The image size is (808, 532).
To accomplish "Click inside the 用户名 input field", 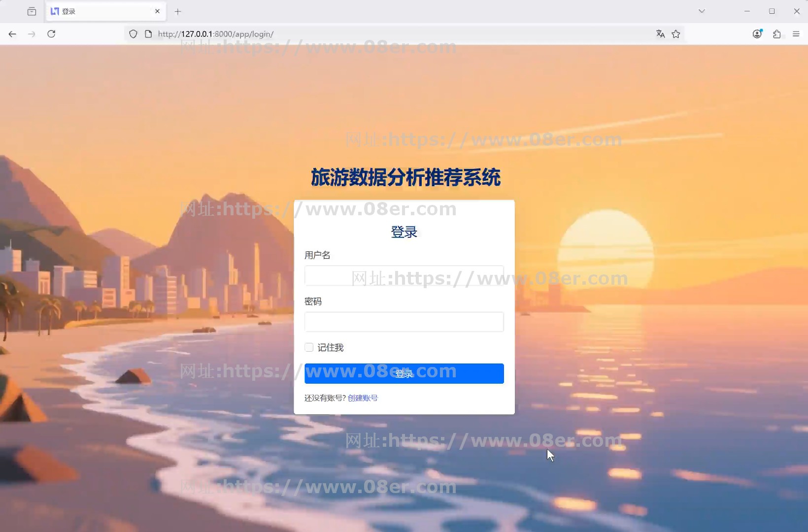I will [404, 276].
